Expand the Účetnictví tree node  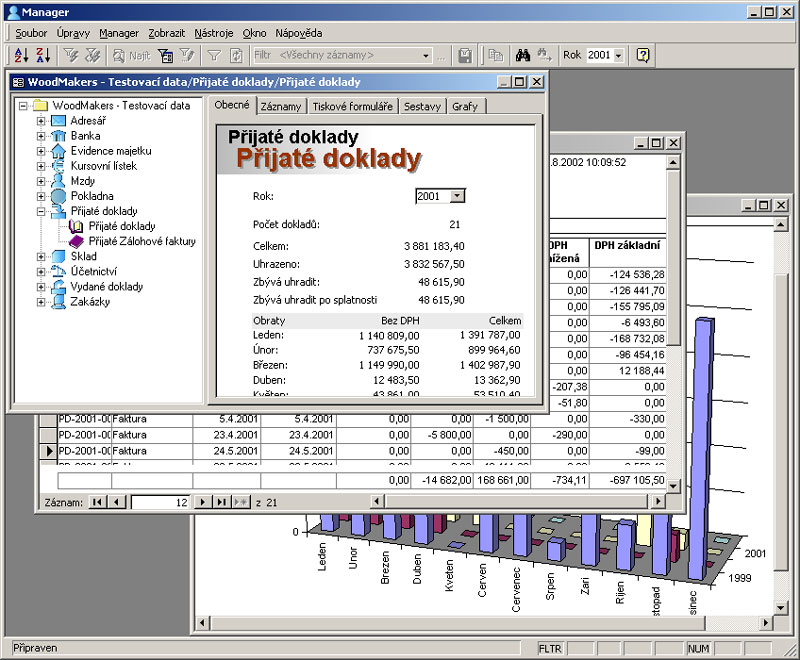pos(41,272)
